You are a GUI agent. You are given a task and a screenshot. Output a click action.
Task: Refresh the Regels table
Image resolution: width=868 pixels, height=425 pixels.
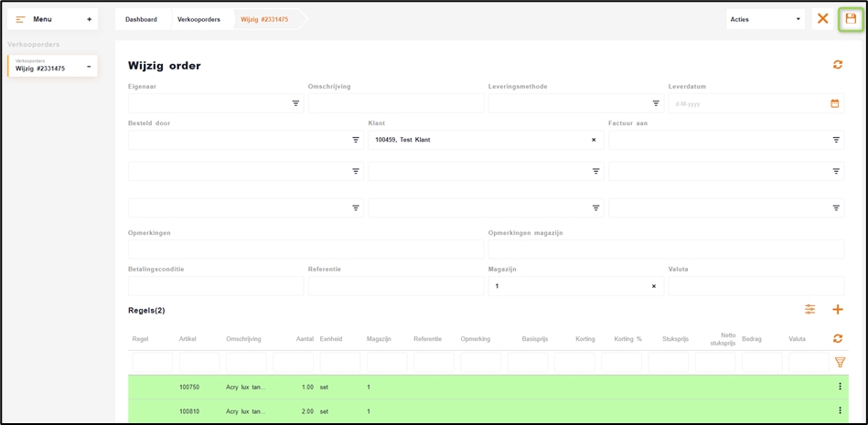click(837, 338)
